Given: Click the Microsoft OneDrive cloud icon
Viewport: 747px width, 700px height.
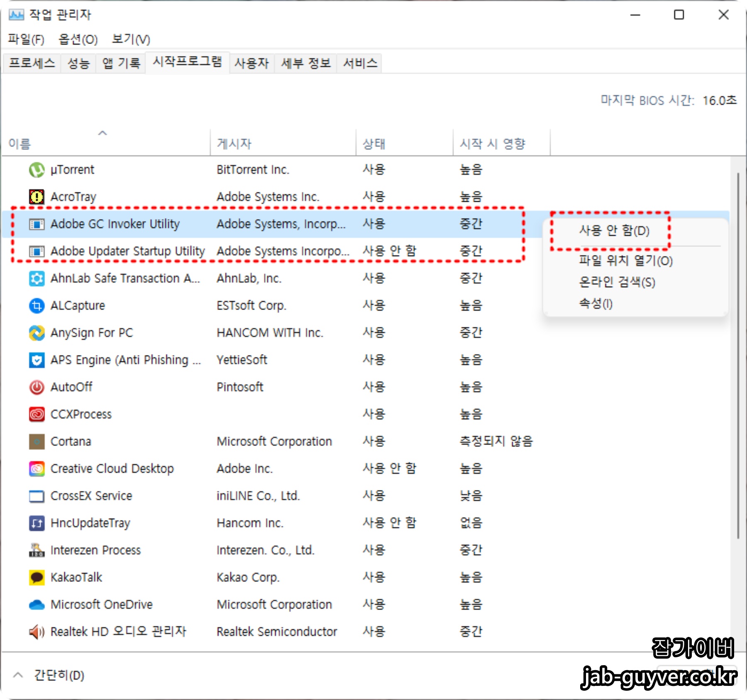Looking at the screenshot, I should click(37, 605).
